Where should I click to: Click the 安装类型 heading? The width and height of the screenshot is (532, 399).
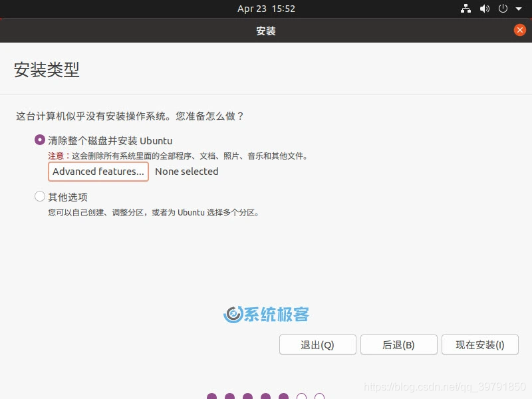pyautogui.click(x=47, y=70)
